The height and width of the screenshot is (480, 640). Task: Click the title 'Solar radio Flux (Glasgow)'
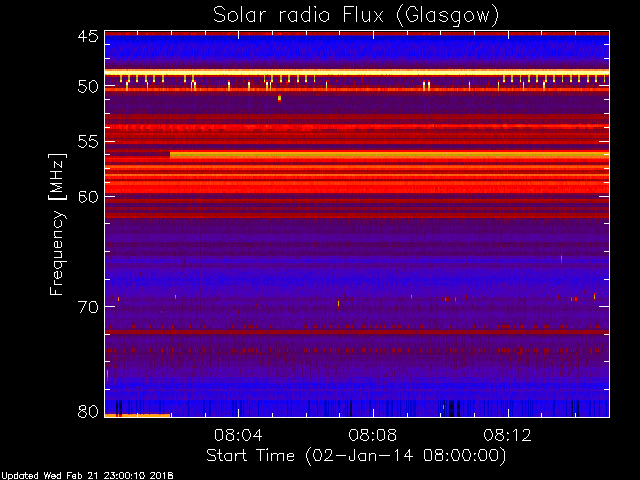click(x=356, y=15)
